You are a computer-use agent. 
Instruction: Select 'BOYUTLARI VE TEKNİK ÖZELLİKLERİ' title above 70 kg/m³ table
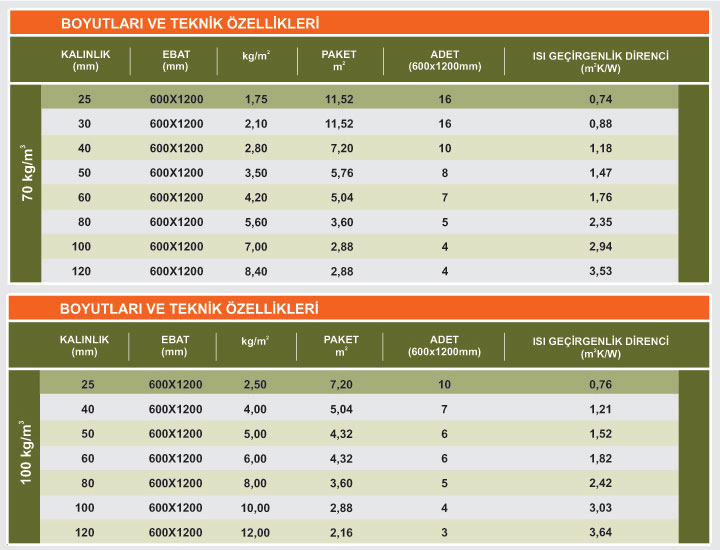point(190,23)
